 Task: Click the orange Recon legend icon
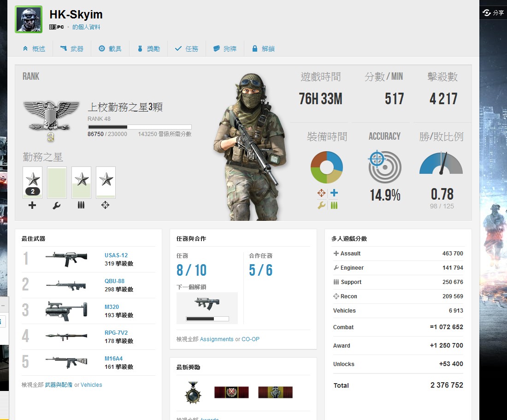click(x=321, y=193)
